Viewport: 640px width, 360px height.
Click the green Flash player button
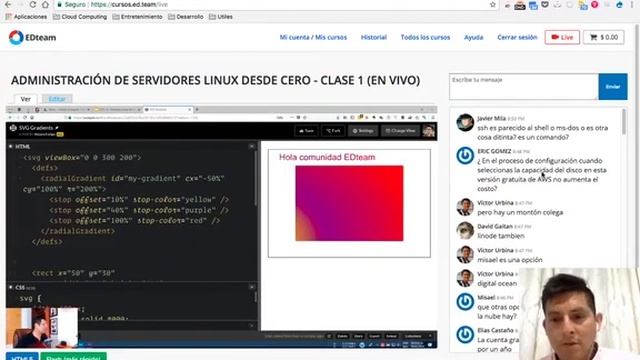(73, 357)
